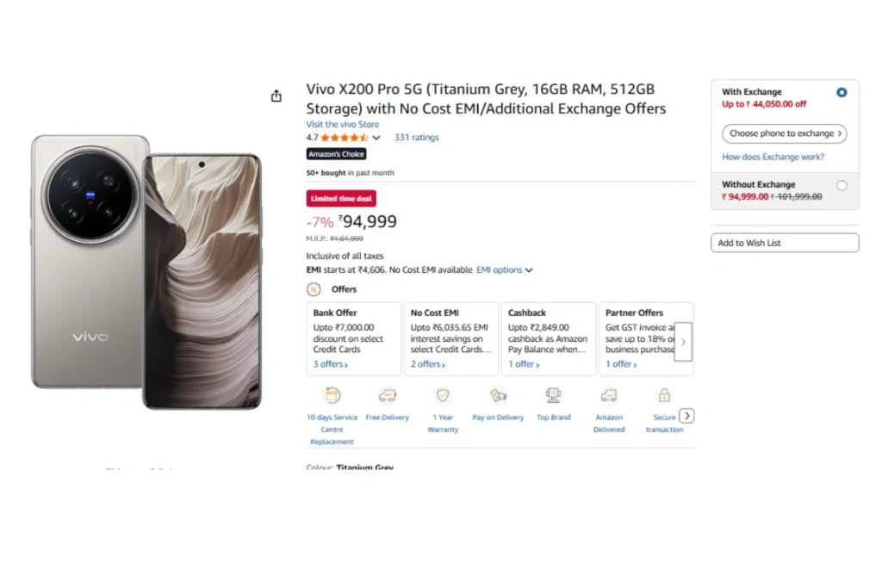This screenshot has height=588, width=882.
Task: Open Choose phone to exchange selector
Action: tap(784, 133)
